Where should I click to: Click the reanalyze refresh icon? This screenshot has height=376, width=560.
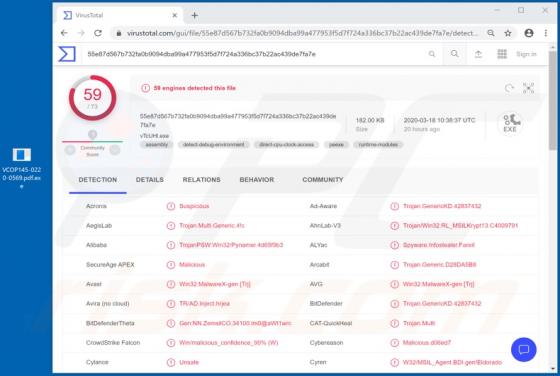[x=509, y=88]
